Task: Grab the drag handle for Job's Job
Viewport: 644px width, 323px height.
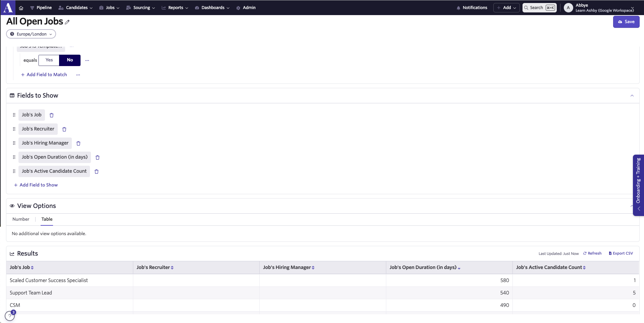Action: (14, 115)
